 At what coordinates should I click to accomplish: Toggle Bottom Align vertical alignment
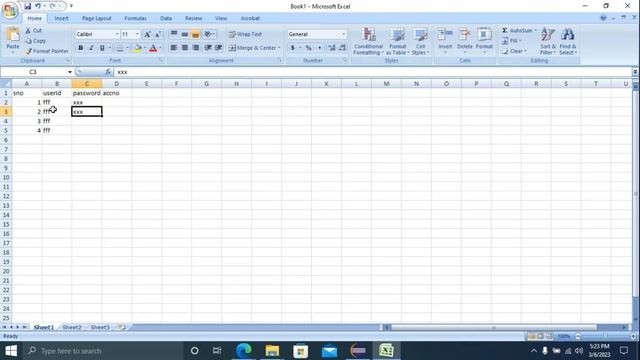point(196,34)
